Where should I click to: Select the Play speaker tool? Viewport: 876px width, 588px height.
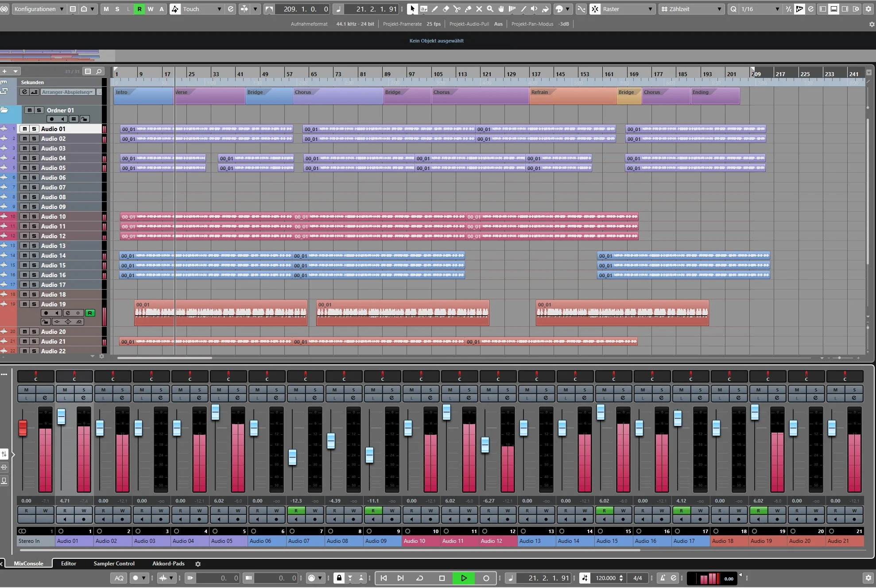pos(535,9)
